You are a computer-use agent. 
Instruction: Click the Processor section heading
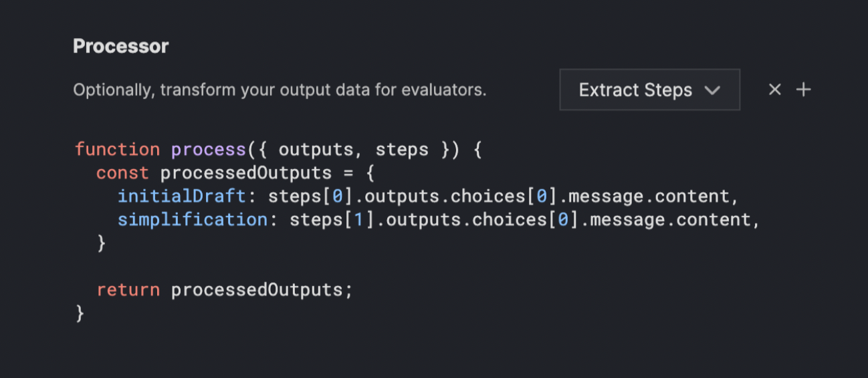point(120,46)
